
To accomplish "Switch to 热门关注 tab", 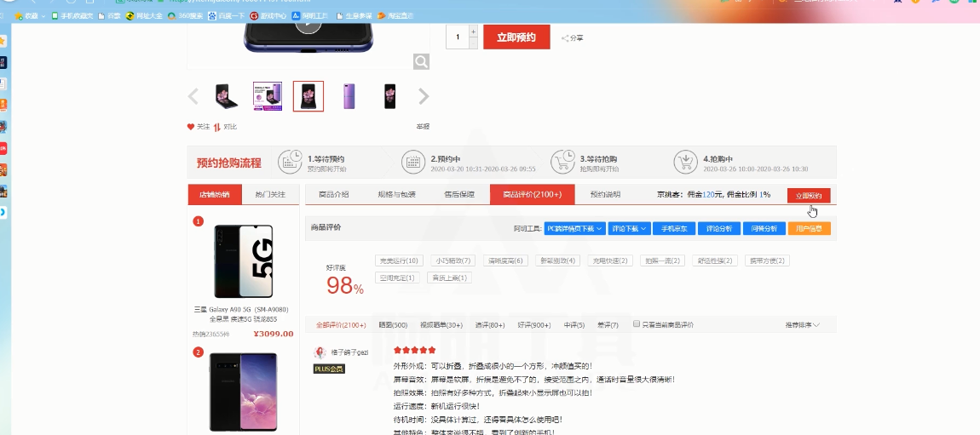I will tap(270, 195).
